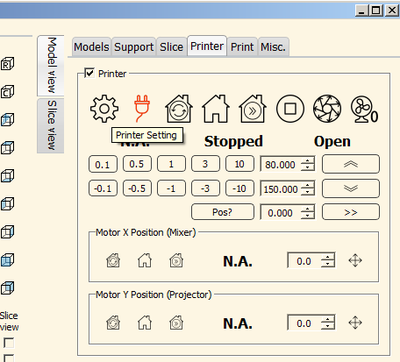The image size is (400, 362).
Task: Decrease the 150.000 spinner value
Action: (308, 192)
